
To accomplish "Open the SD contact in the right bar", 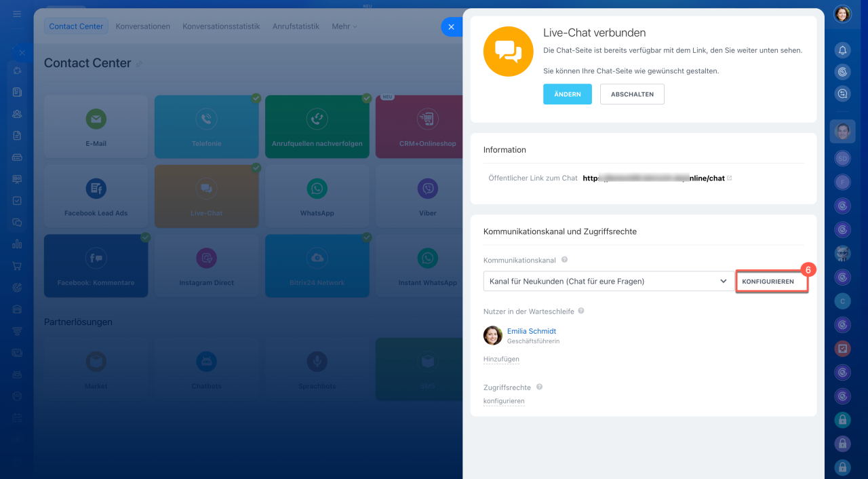I will [x=842, y=158].
